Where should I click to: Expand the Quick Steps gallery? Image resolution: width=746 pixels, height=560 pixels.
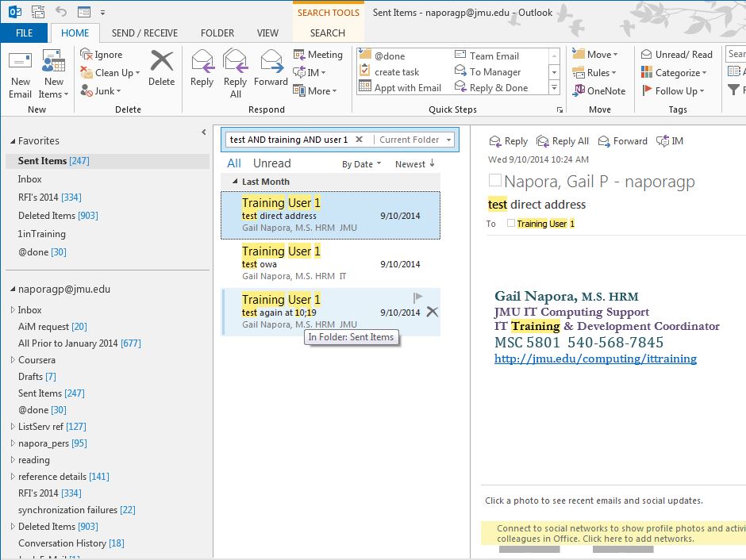[x=554, y=88]
